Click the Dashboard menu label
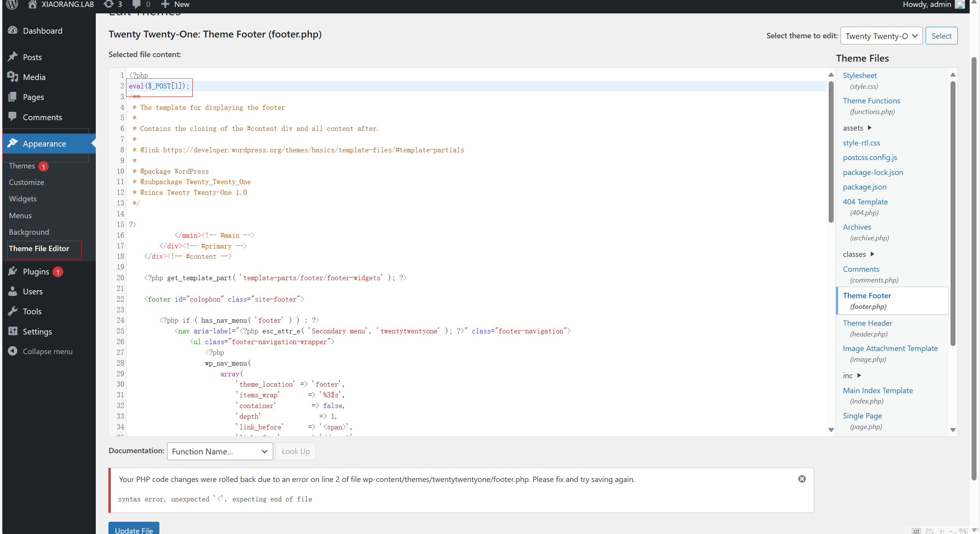Image resolution: width=980 pixels, height=534 pixels. click(43, 31)
